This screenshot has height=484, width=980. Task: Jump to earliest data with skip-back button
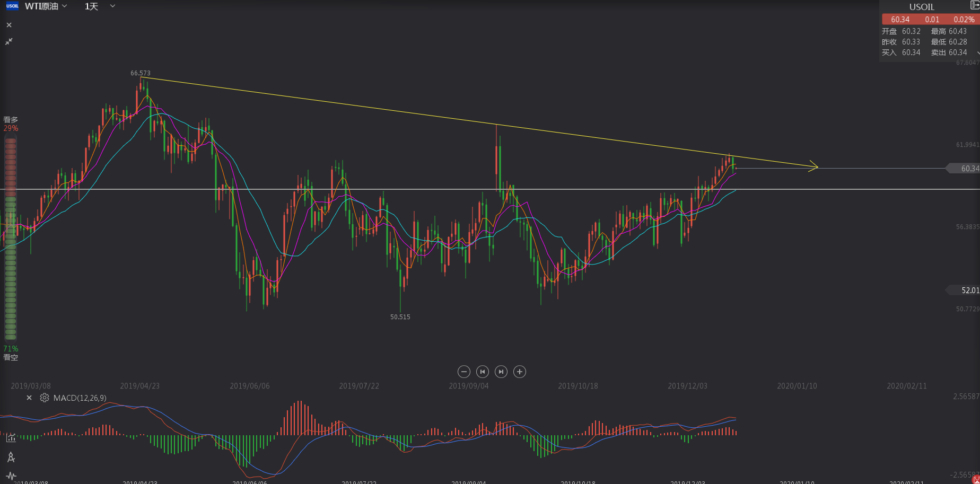point(483,372)
